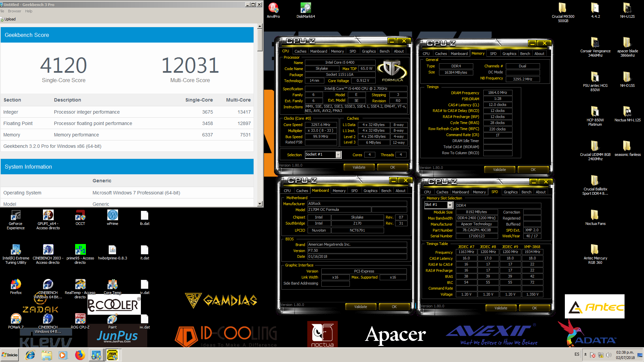Click Validate in CPU-Z SPD window
The width and height of the screenshot is (644, 362).
[x=501, y=308]
